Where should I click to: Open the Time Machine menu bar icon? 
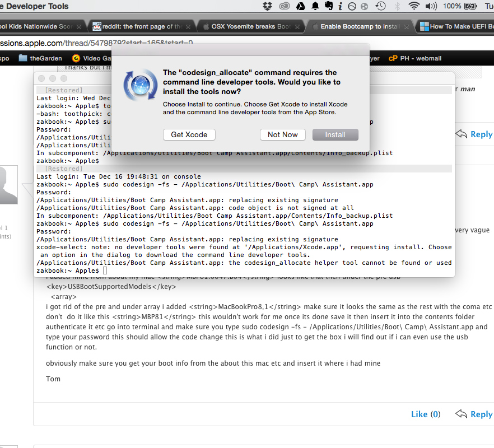[381, 6]
